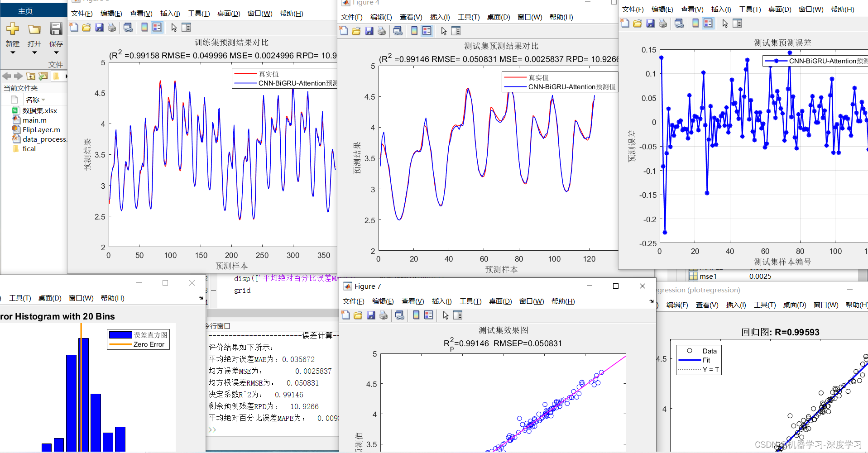Click the 保存 button
The height and width of the screenshot is (453, 868).
[56, 34]
